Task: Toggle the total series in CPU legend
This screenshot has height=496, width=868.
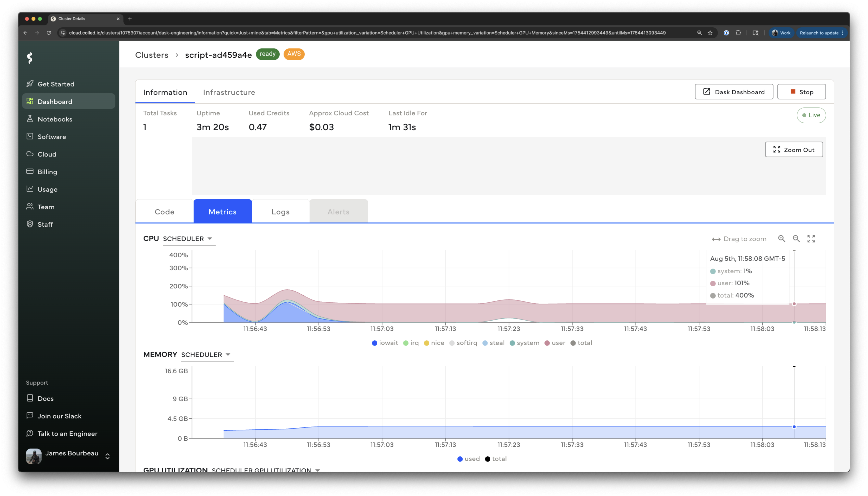Action: pyautogui.click(x=581, y=343)
